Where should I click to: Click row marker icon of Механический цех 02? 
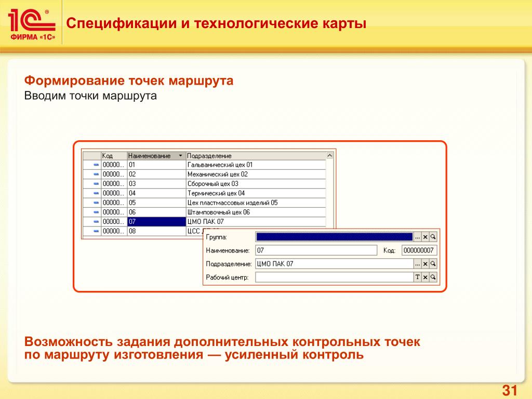[x=96, y=175]
